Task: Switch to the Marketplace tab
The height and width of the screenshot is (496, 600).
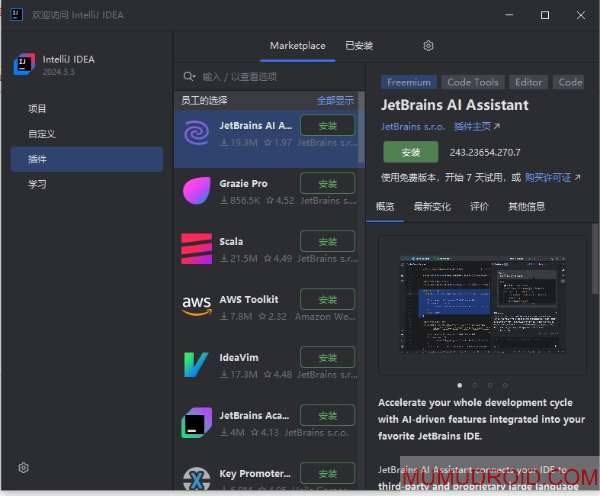Action: click(298, 46)
